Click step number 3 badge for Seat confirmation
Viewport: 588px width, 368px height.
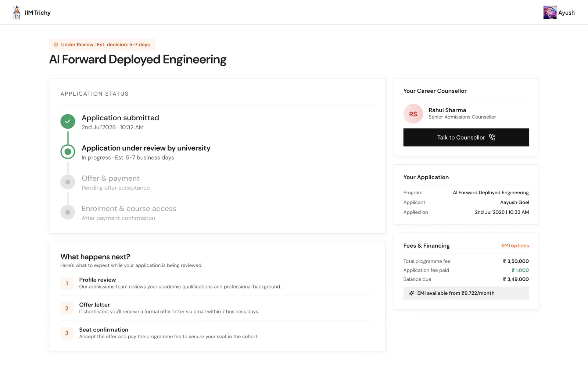coord(67,333)
